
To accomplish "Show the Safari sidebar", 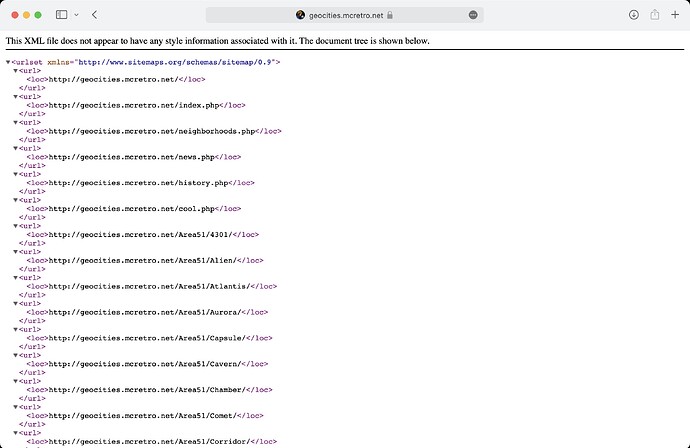I will (x=60, y=15).
